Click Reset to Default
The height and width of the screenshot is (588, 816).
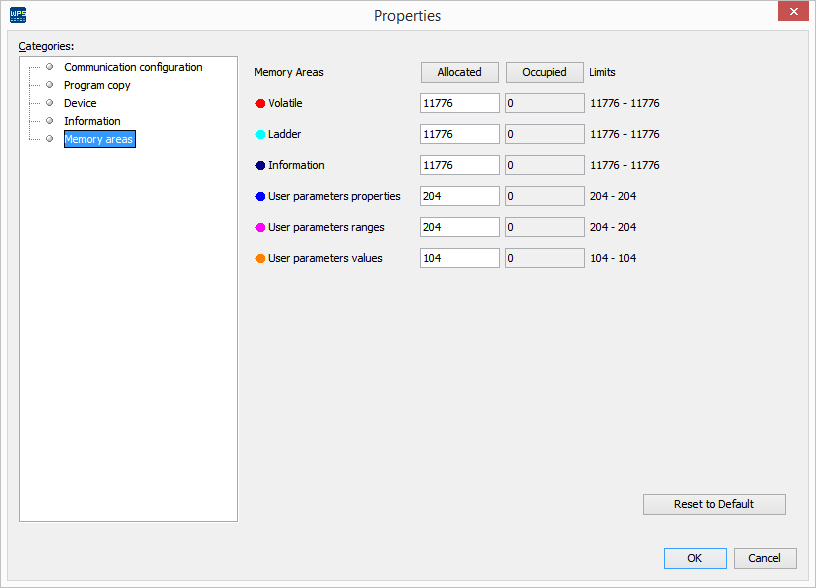click(714, 504)
